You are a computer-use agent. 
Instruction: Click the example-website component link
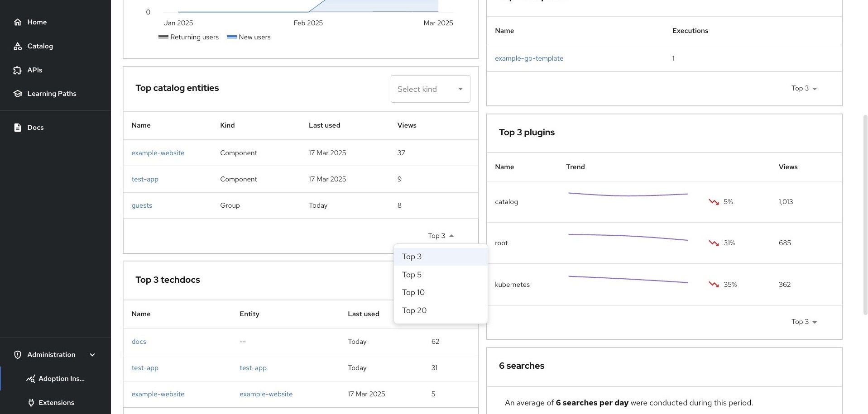(x=158, y=152)
